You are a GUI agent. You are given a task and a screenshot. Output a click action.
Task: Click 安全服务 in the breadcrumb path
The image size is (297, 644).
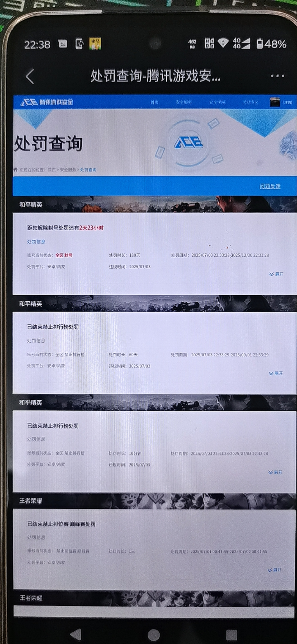(x=68, y=170)
